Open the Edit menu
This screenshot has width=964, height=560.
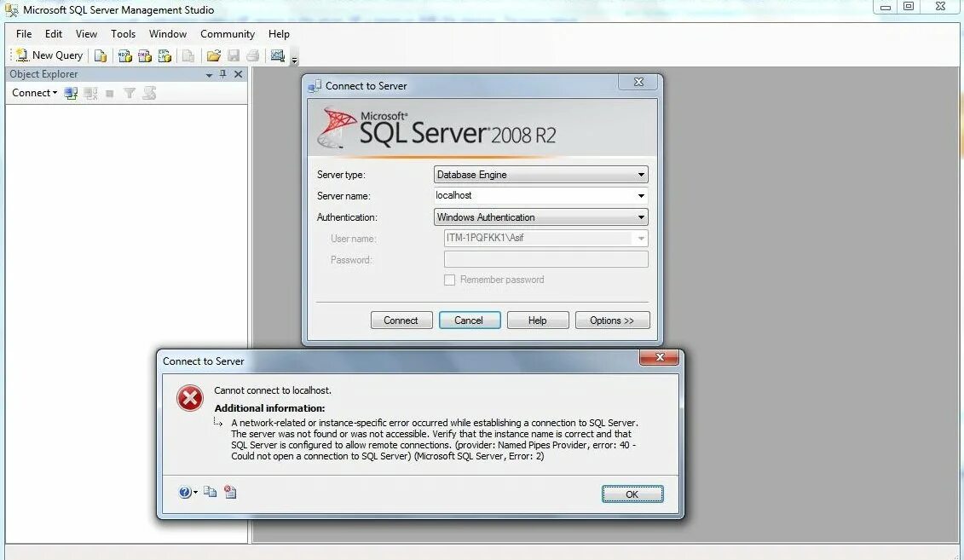coord(54,34)
